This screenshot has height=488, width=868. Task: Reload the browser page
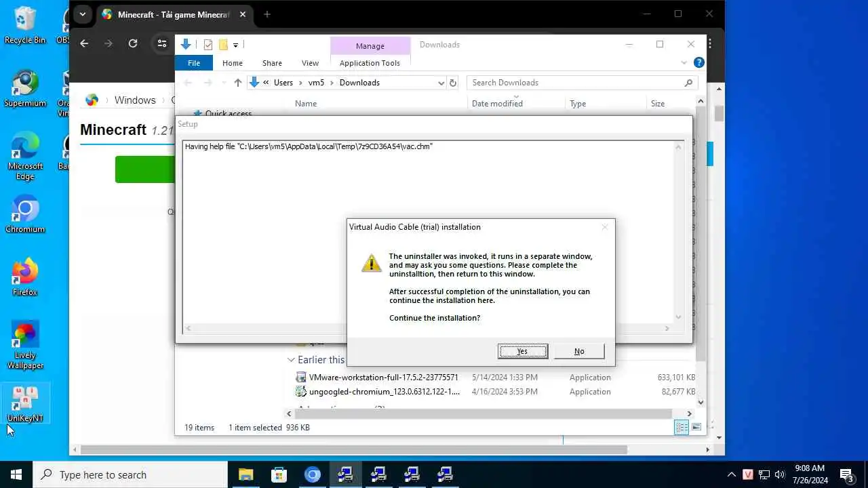(133, 43)
